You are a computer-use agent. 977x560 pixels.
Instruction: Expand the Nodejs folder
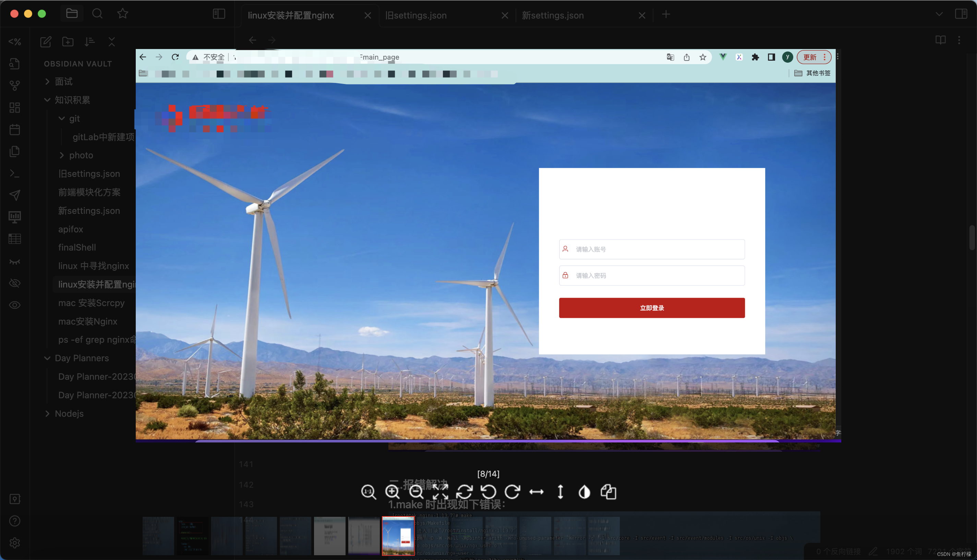[47, 413]
